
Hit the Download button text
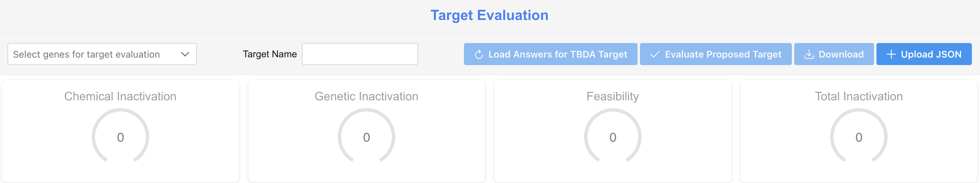[x=841, y=55]
